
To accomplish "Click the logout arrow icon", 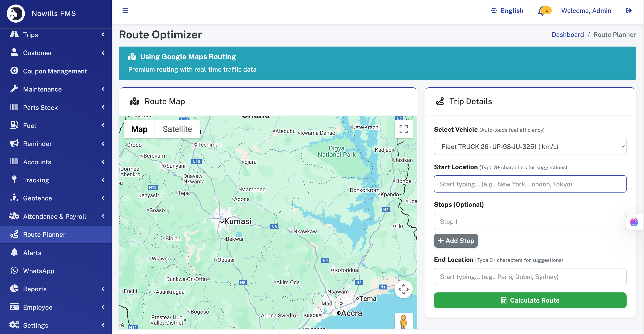I will click(x=629, y=10).
